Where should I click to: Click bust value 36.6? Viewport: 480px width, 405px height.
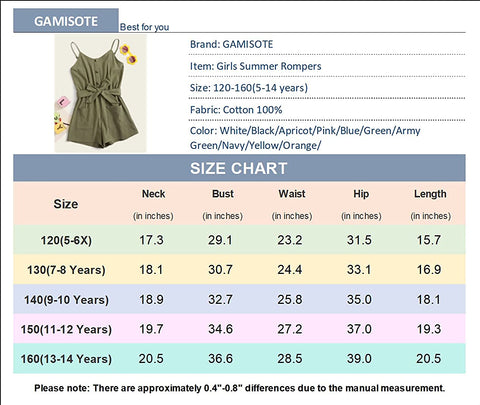point(220,359)
